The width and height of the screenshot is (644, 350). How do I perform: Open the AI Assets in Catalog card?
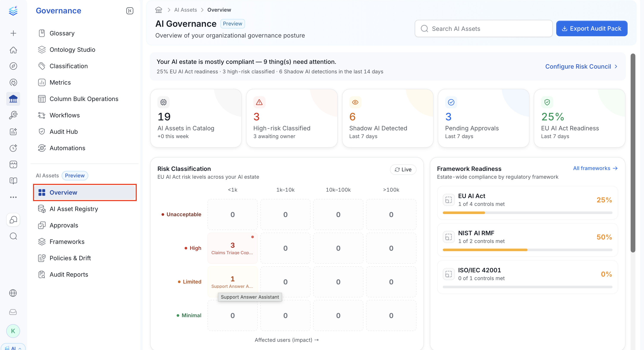196,118
